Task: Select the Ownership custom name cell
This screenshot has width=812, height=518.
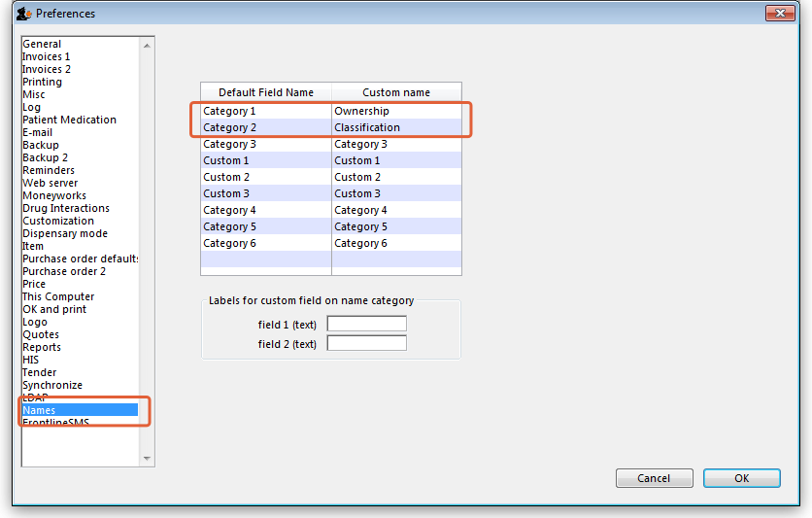Action: pyautogui.click(x=395, y=111)
